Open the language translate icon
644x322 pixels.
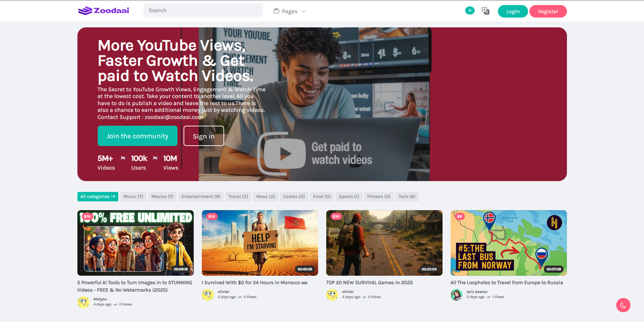click(485, 11)
